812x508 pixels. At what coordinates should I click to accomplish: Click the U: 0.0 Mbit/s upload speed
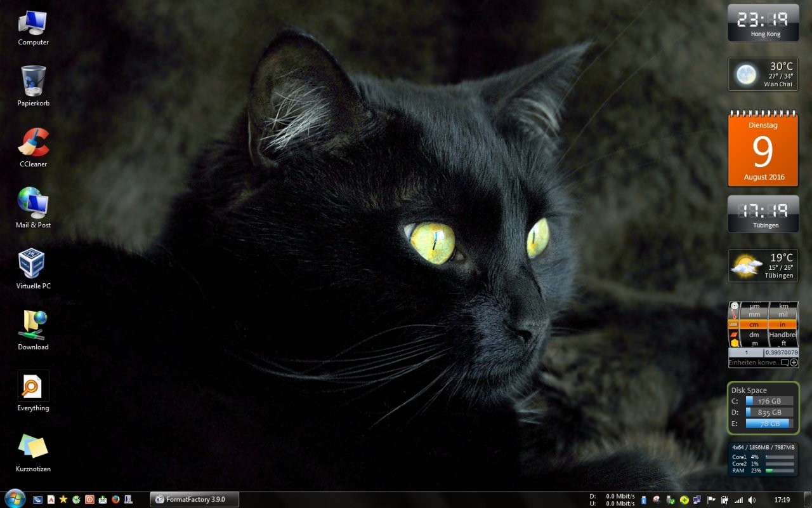(612, 504)
